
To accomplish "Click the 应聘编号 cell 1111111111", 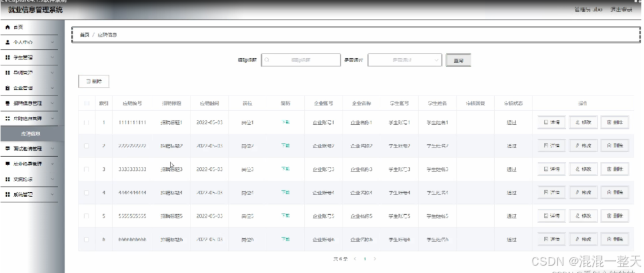I will coord(132,123).
